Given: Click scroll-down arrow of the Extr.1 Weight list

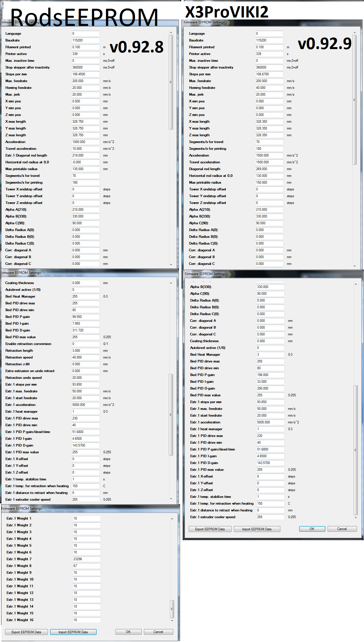Looking at the screenshot, I should coord(172,621).
